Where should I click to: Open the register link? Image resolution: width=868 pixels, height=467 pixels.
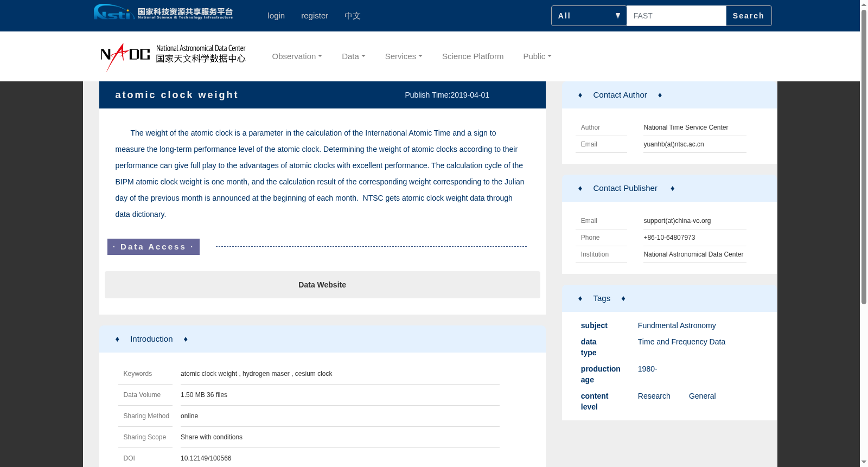pyautogui.click(x=315, y=16)
